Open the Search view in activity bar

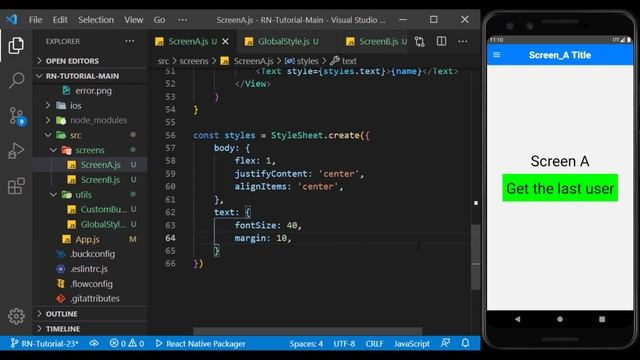click(16, 80)
